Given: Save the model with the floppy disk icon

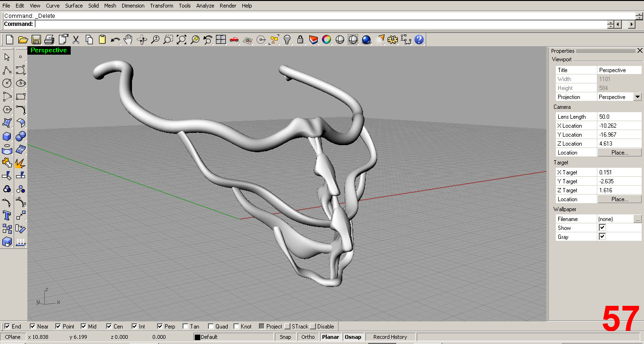Looking at the screenshot, I should coord(36,40).
